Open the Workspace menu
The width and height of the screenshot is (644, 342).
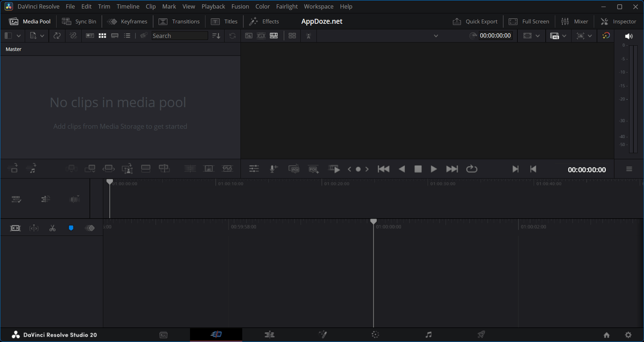(318, 7)
